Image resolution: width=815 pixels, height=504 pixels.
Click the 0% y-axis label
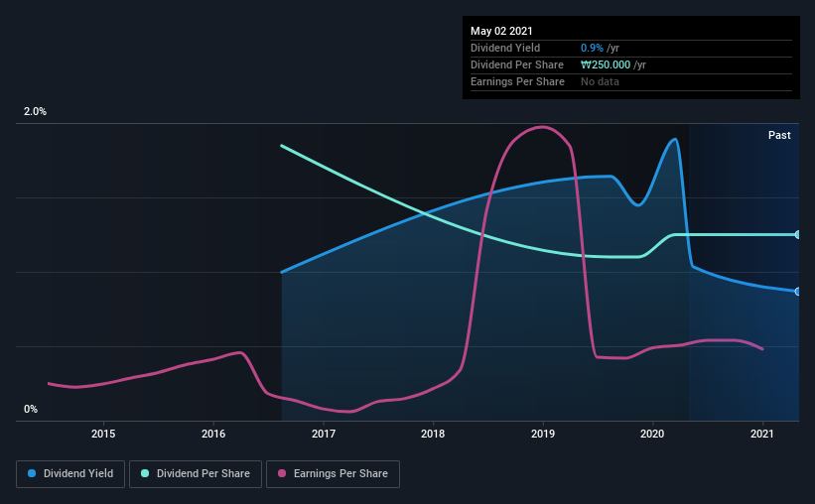[31, 409]
